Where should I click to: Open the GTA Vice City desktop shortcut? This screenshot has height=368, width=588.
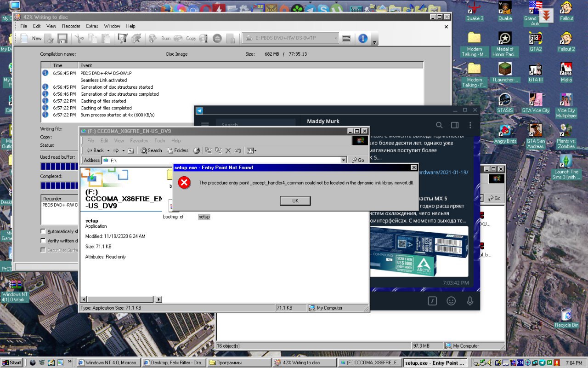click(535, 103)
